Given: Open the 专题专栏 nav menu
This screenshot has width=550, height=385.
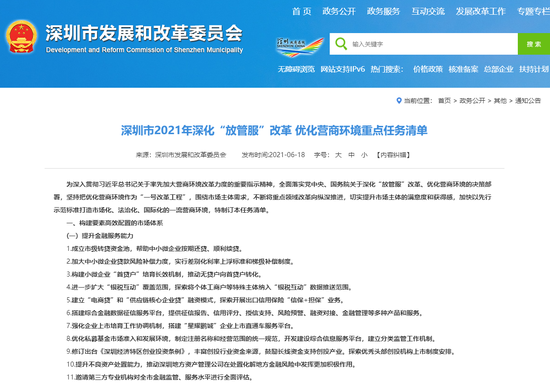Looking at the screenshot, I should (534, 11).
